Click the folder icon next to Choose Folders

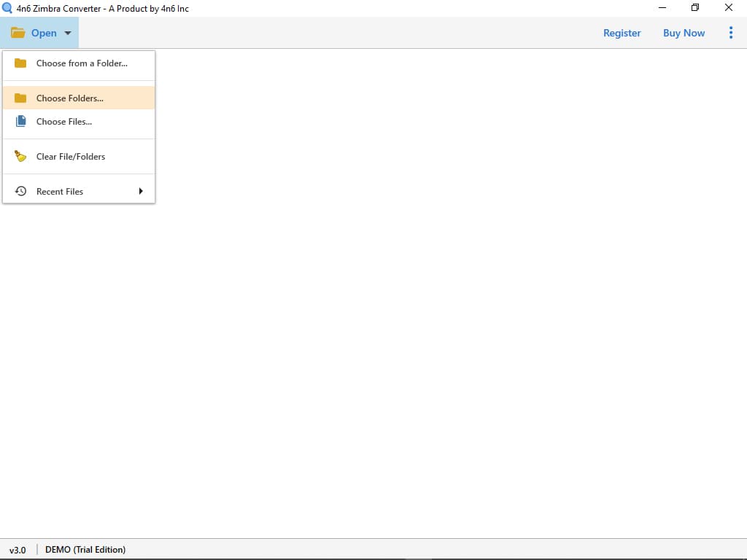click(x=21, y=98)
